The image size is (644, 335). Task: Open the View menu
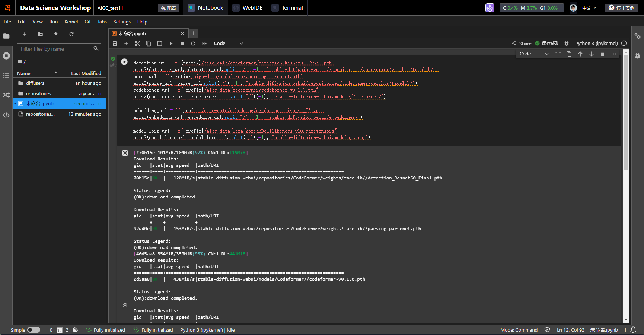(38, 22)
